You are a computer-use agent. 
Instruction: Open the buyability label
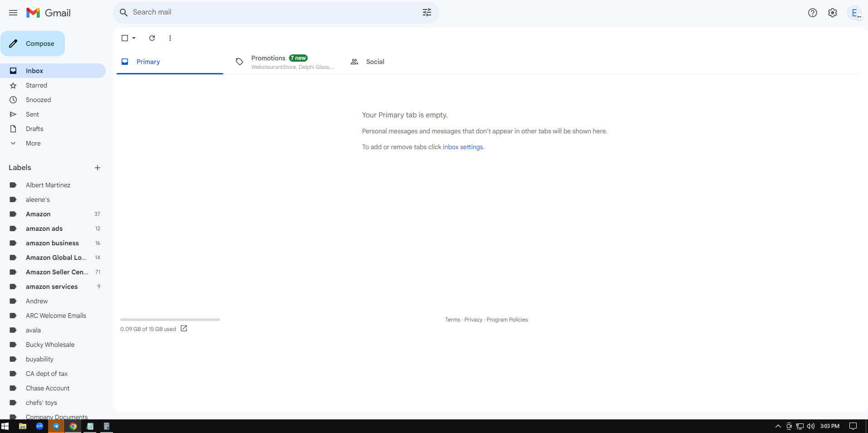point(53,359)
